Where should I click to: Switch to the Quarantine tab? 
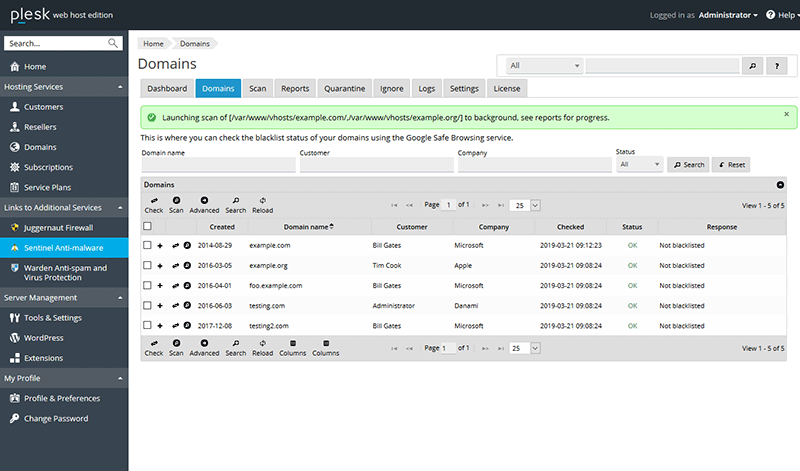[345, 88]
